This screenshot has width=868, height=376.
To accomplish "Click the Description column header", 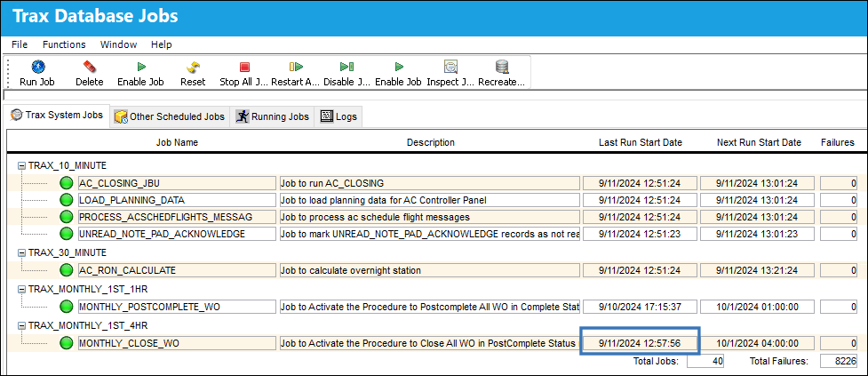I will tap(431, 142).
